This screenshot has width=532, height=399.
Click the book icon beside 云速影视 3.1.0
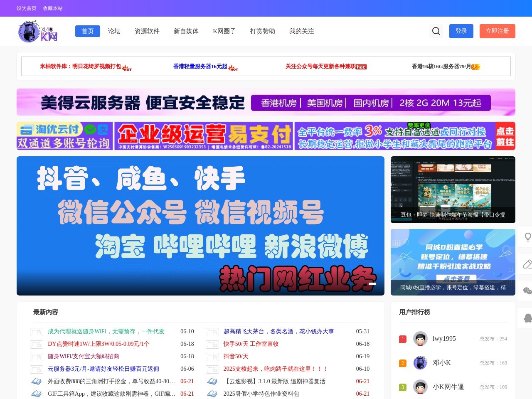[x=212, y=382]
